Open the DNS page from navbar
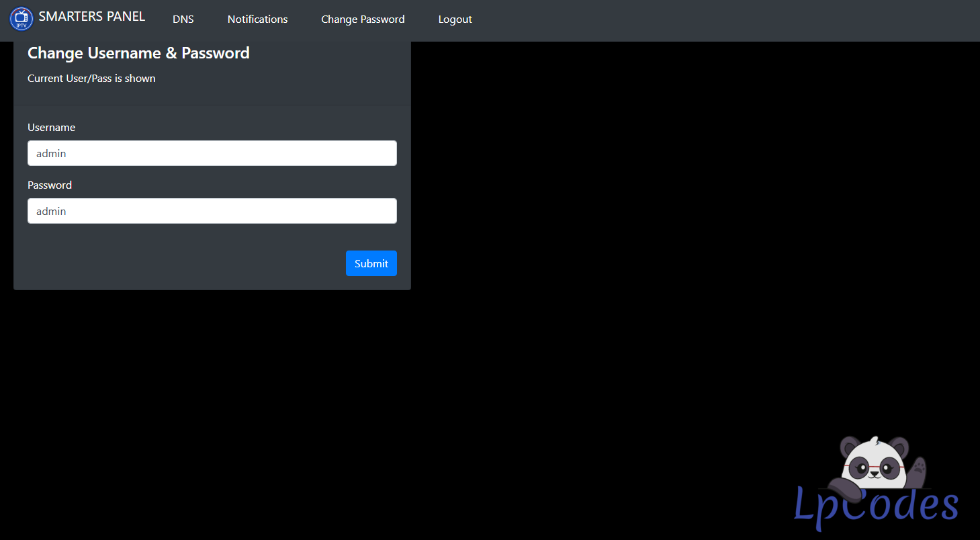Viewport: 980px width, 540px height. [183, 19]
